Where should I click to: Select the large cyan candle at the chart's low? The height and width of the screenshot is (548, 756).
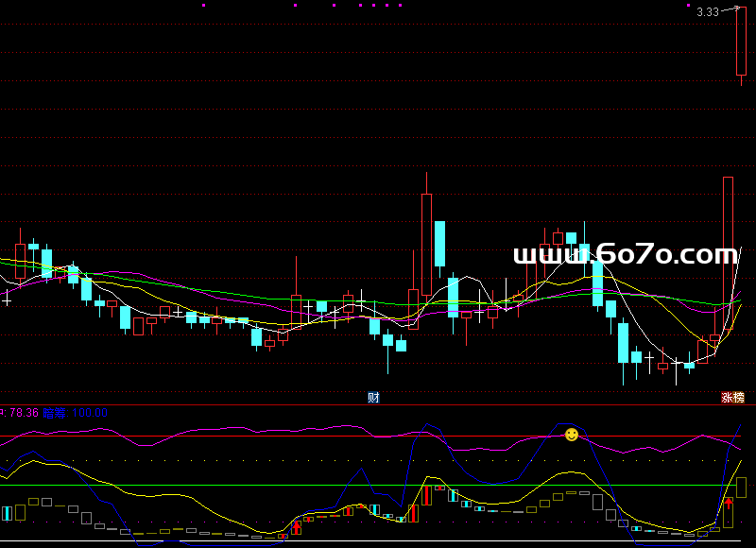tap(623, 342)
